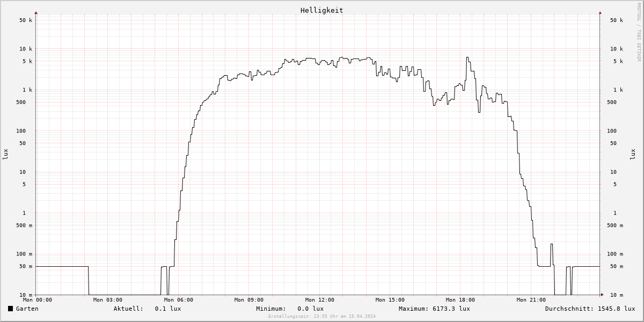Image resolution: width=644 pixels, height=322 pixels.
Task: Click the "Mon 12:00" time axis label
Action: coord(320,300)
